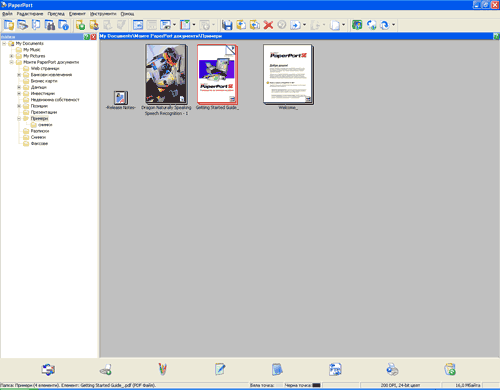Click the red-and-white sort options icon
Image resolution: width=500 pixels, height=390 pixels.
click(x=185, y=25)
